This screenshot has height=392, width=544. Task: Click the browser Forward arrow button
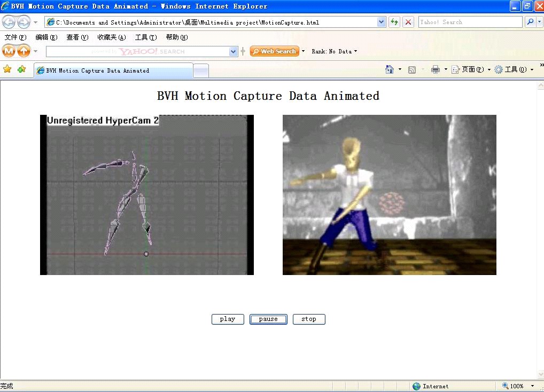click(x=24, y=22)
